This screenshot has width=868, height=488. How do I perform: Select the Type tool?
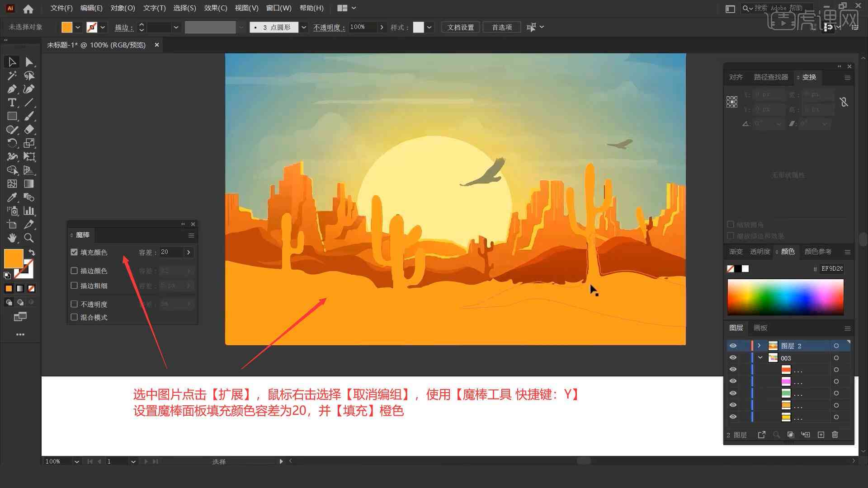[x=11, y=103]
